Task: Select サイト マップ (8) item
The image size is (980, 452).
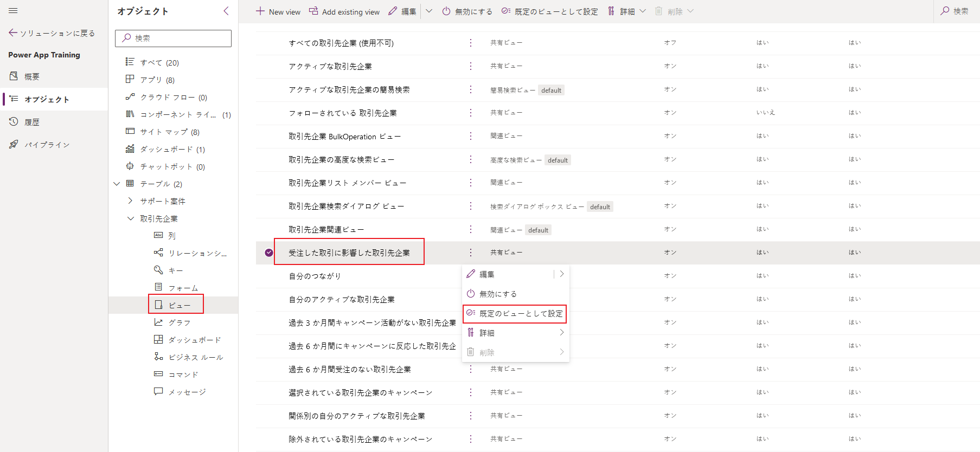Action: [170, 132]
